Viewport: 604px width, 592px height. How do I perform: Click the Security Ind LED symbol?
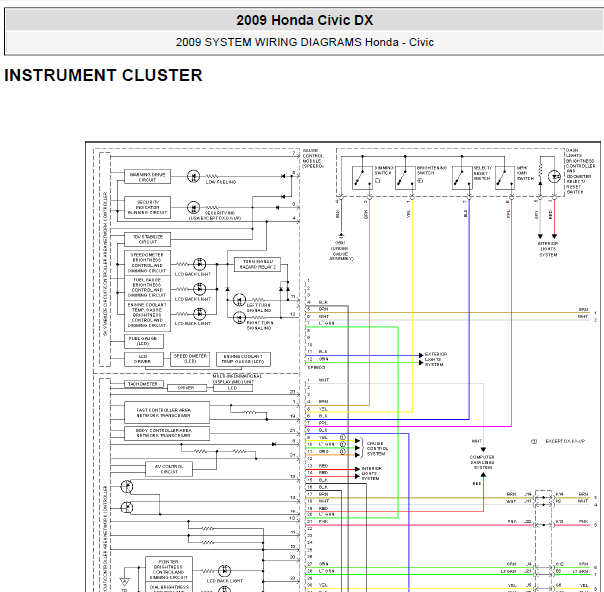[x=193, y=208]
